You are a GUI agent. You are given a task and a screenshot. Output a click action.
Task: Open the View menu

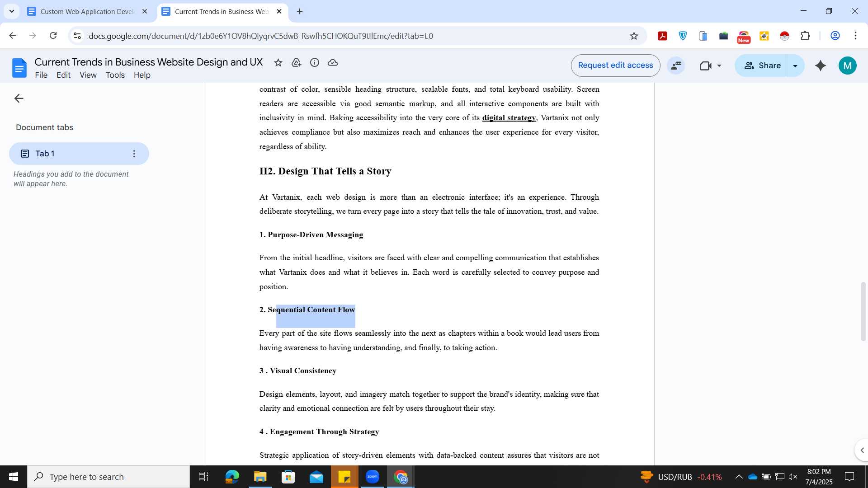(88, 75)
